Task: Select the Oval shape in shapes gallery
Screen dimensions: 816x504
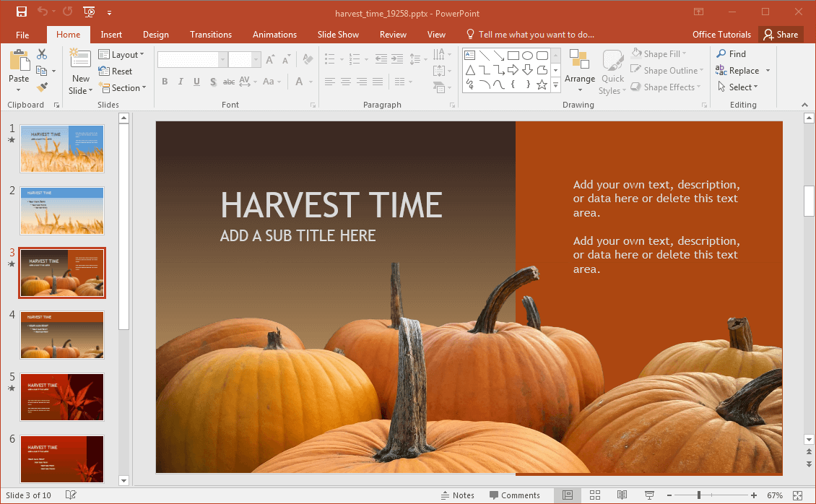Action: coord(527,55)
